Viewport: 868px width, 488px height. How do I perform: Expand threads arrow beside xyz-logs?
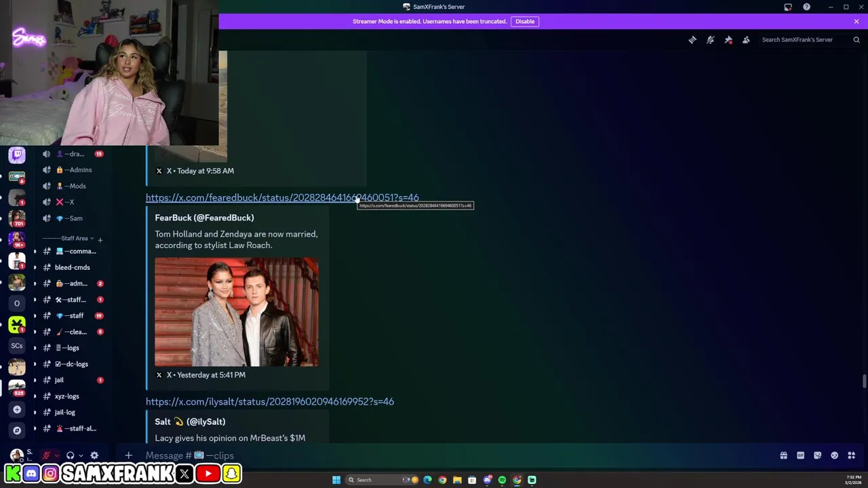[x=35, y=396]
